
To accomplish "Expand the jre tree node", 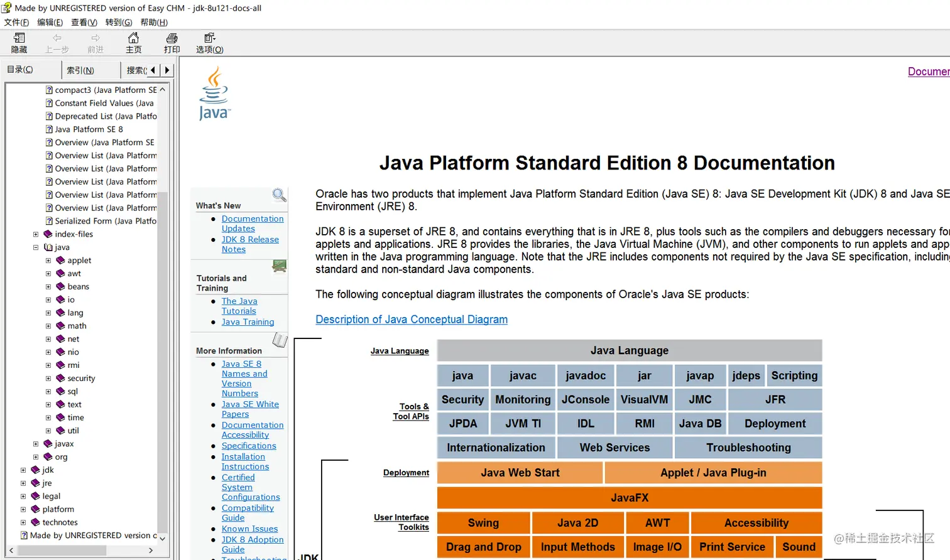I will pos(23,483).
